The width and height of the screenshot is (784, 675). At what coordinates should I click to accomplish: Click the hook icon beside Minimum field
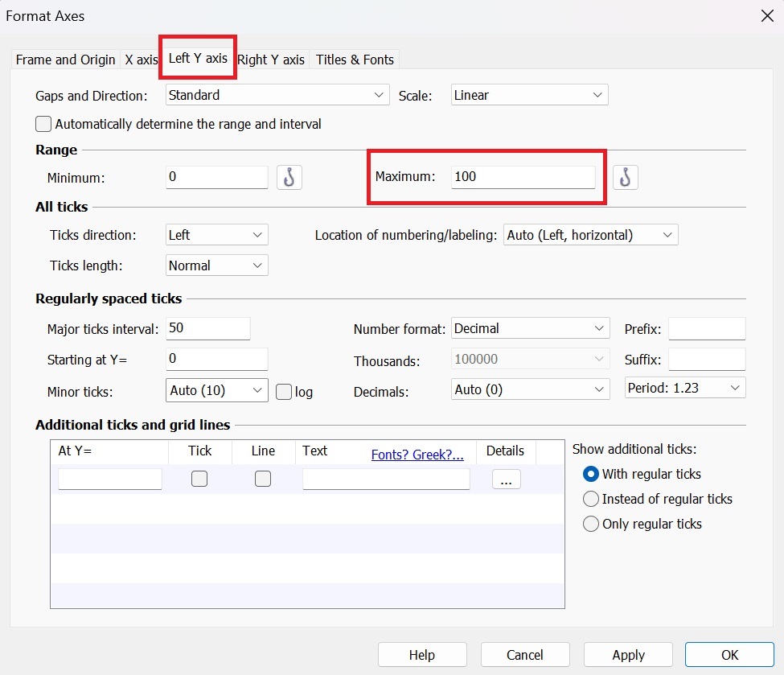pyautogui.click(x=289, y=177)
